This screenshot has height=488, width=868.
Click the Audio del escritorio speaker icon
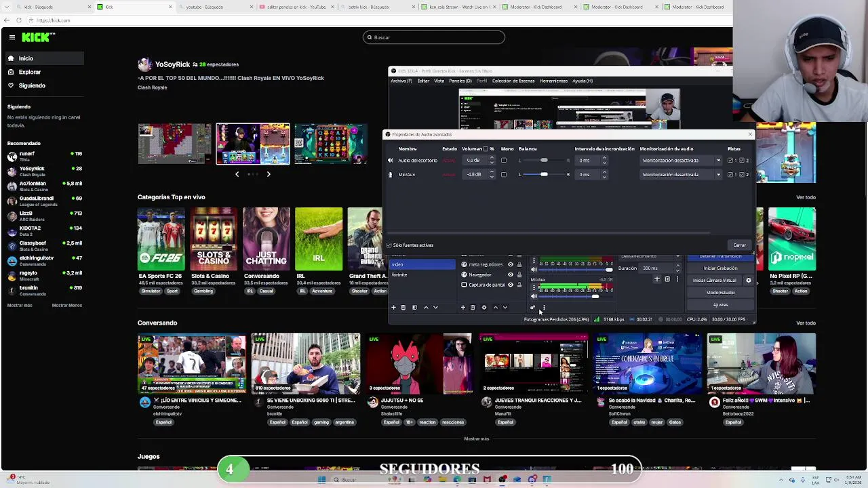[390, 161]
